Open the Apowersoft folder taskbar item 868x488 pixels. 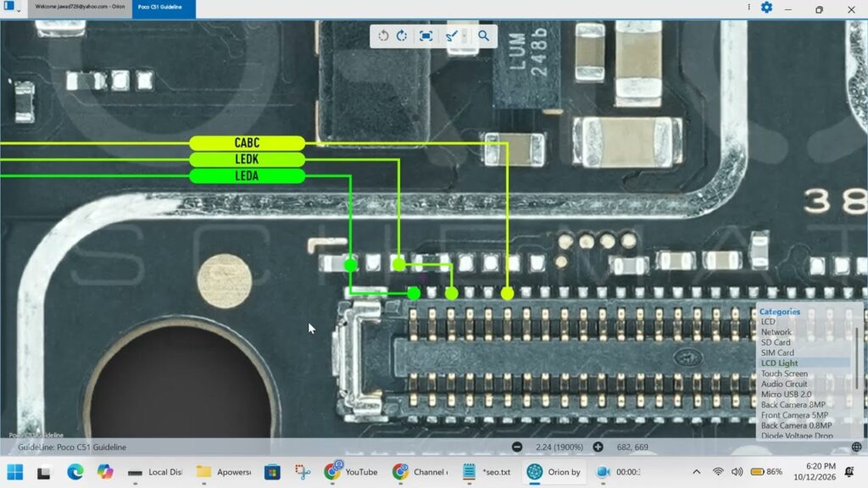click(224, 472)
